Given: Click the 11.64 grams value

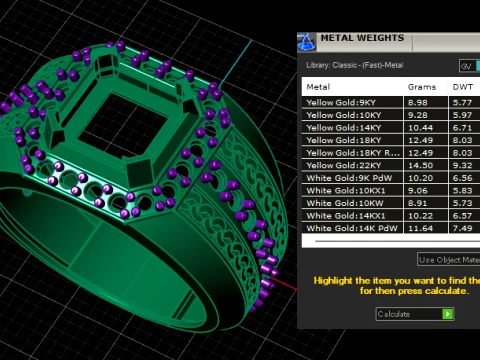Looking at the screenshot, I should click(420, 228).
